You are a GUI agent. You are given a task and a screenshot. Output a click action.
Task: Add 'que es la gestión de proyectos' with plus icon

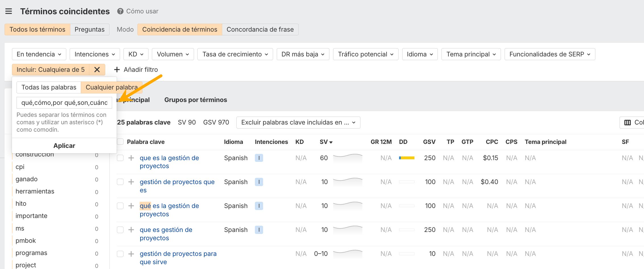(131, 158)
